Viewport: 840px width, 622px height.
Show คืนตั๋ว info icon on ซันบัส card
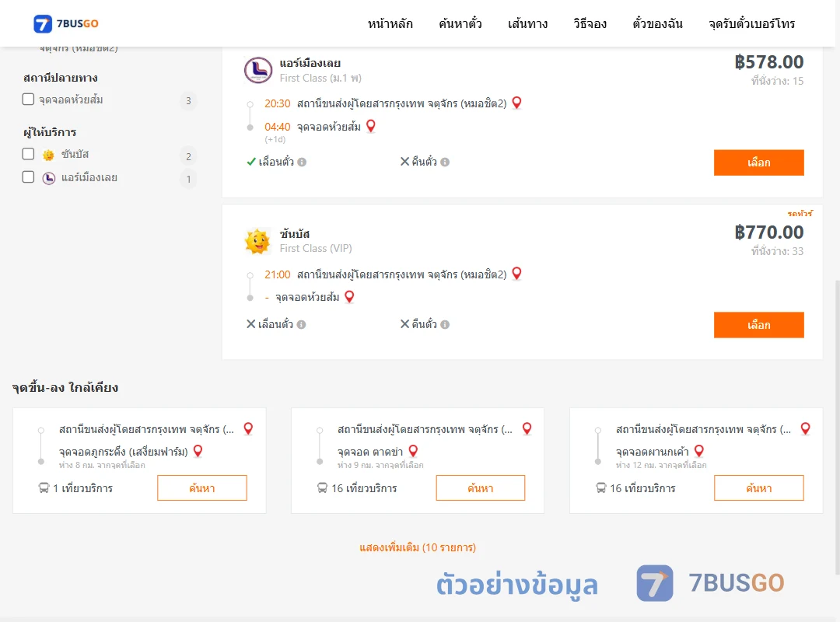pyautogui.click(x=445, y=324)
